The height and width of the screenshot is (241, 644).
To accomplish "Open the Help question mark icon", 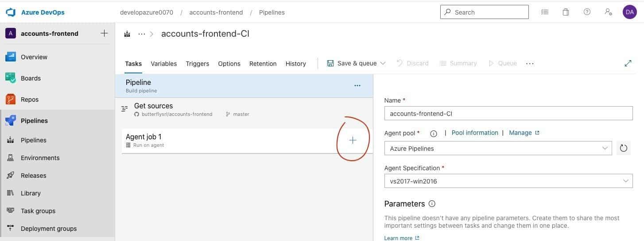I will pos(587,12).
